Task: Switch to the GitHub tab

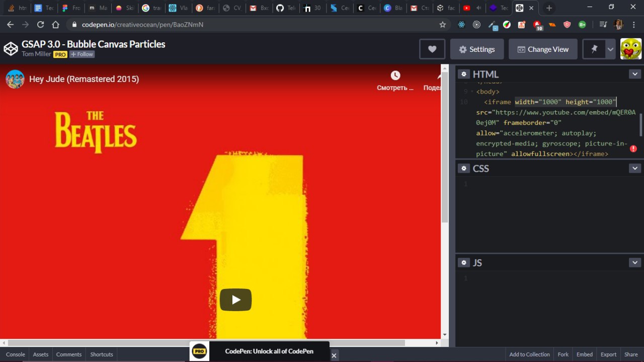Action: [285, 8]
